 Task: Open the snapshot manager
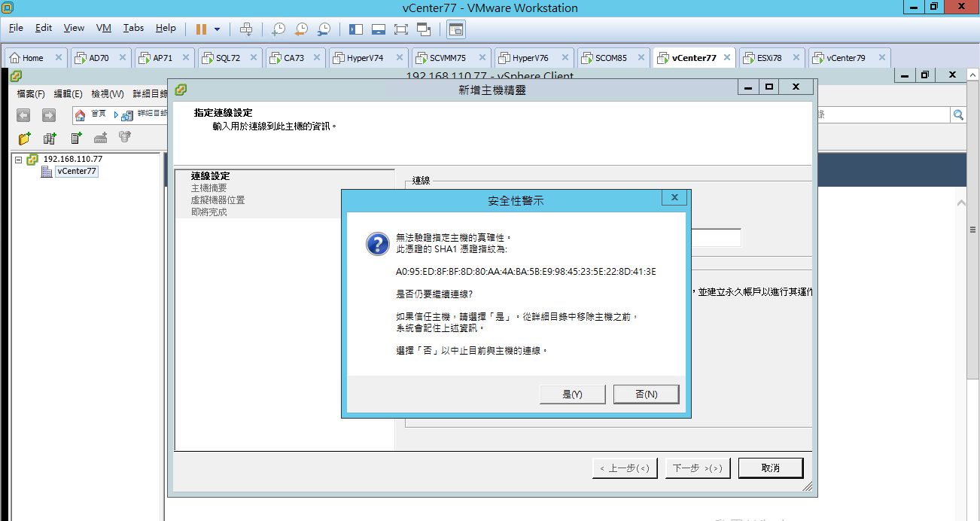pos(324,29)
